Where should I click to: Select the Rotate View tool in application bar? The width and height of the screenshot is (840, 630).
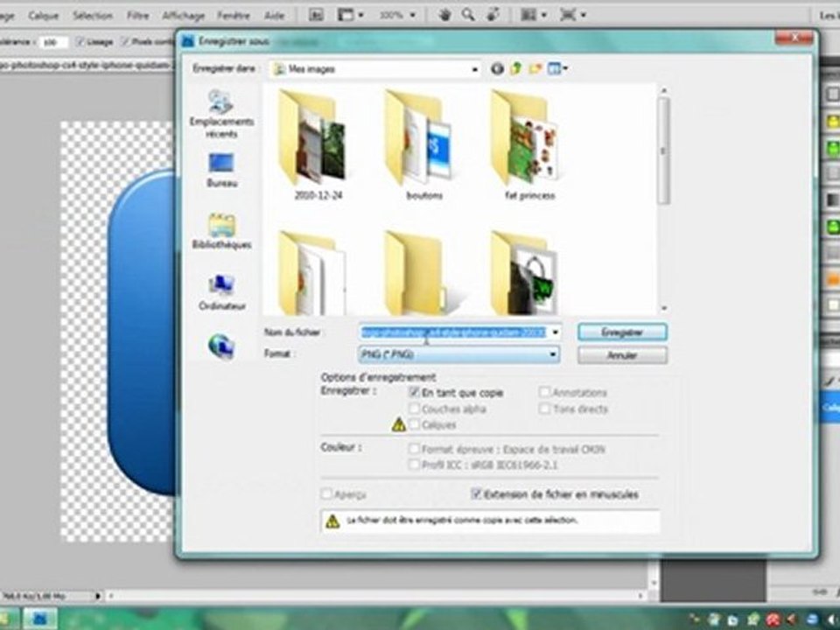(x=493, y=15)
